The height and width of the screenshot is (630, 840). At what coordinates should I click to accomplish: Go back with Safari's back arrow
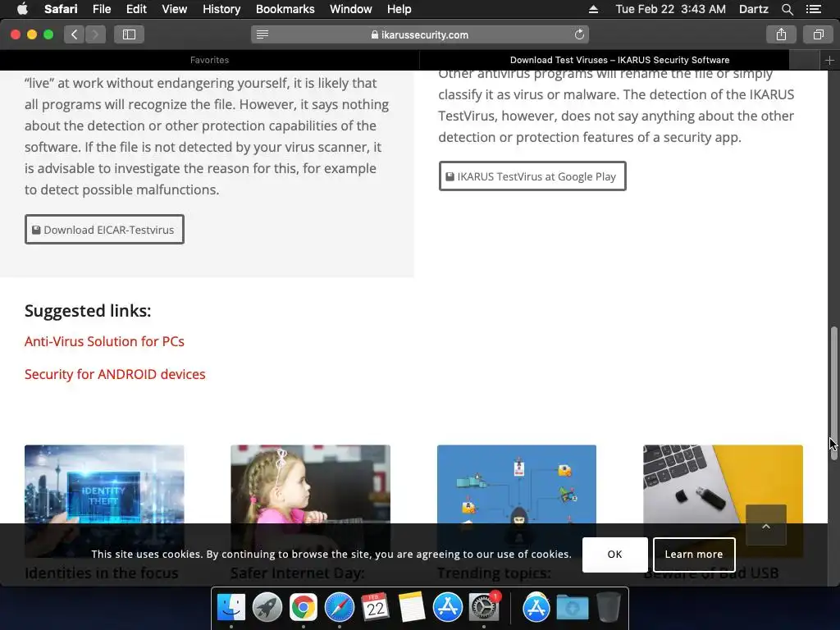point(75,34)
